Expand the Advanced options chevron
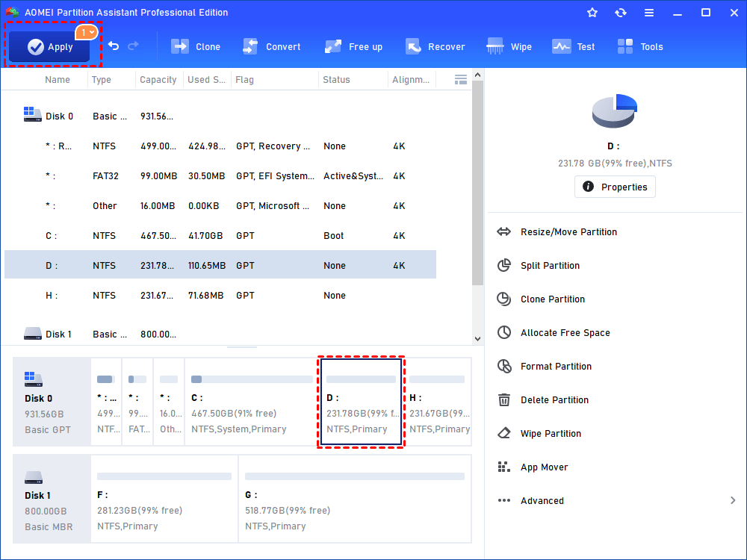The height and width of the screenshot is (560, 747). tap(732, 501)
